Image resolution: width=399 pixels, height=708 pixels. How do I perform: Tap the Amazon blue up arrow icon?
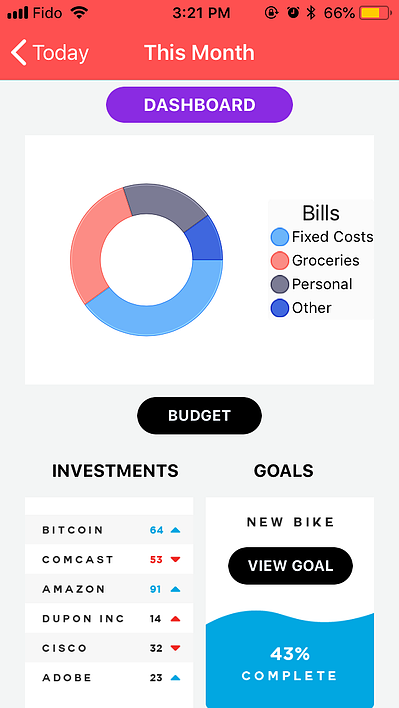pyautogui.click(x=176, y=589)
